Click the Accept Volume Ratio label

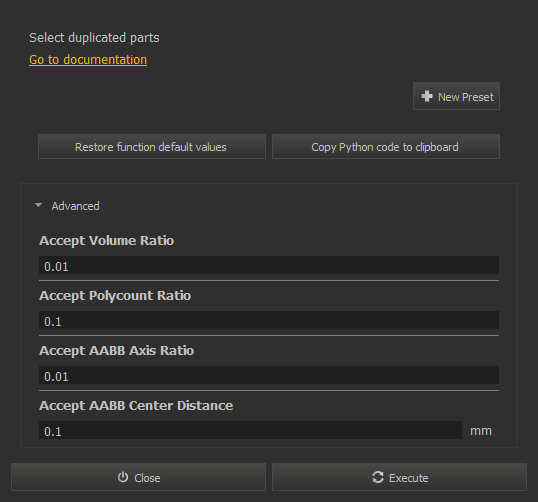coord(107,241)
